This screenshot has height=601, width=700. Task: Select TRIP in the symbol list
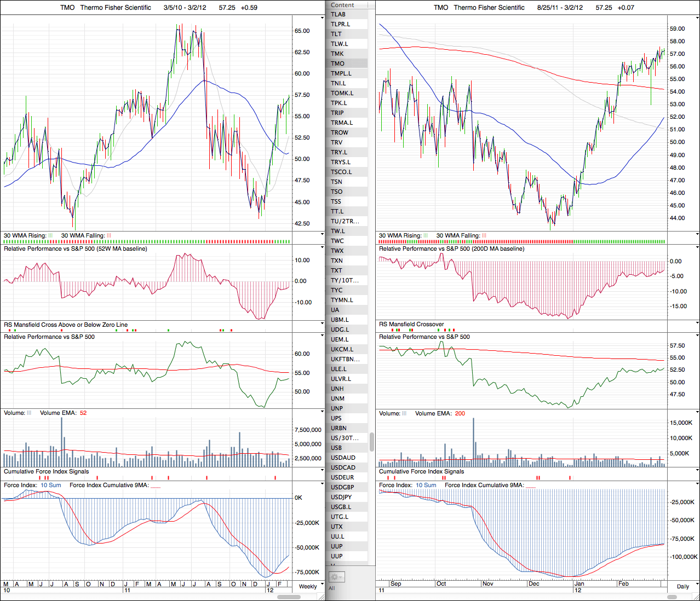tap(337, 113)
